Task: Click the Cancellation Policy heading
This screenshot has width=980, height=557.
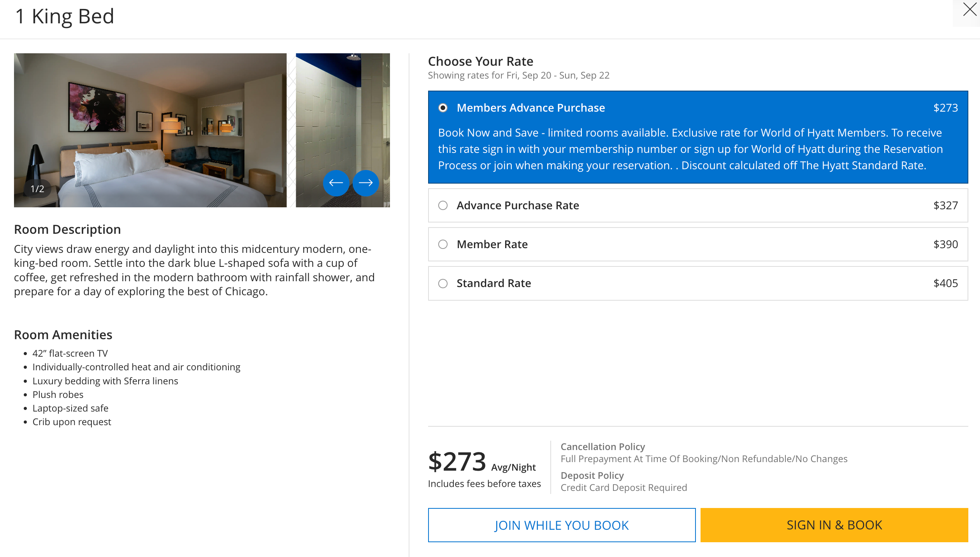Action: pyautogui.click(x=602, y=447)
